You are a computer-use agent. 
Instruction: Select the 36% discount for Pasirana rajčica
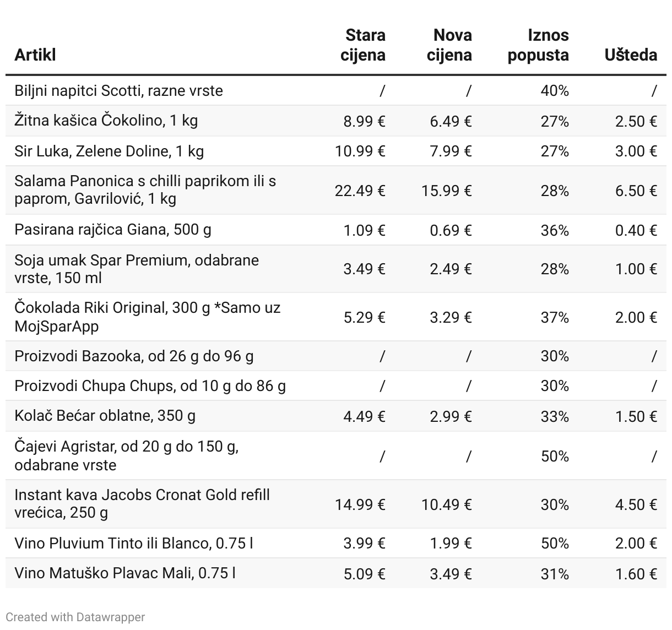(555, 230)
